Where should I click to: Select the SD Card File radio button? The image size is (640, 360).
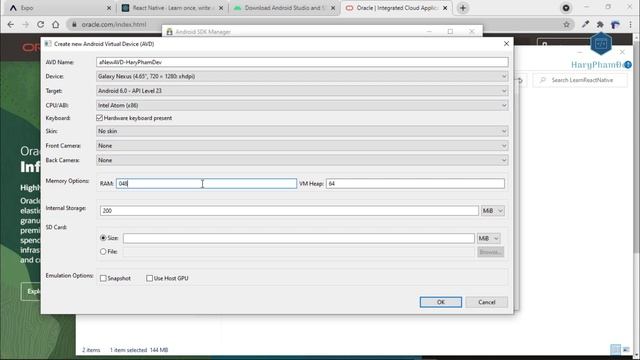click(x=103, y=252)
